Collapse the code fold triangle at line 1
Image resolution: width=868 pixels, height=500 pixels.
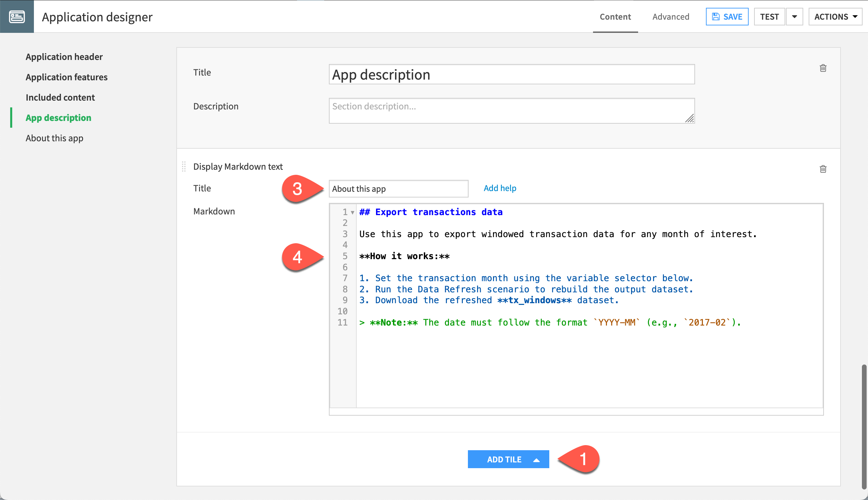353,212
